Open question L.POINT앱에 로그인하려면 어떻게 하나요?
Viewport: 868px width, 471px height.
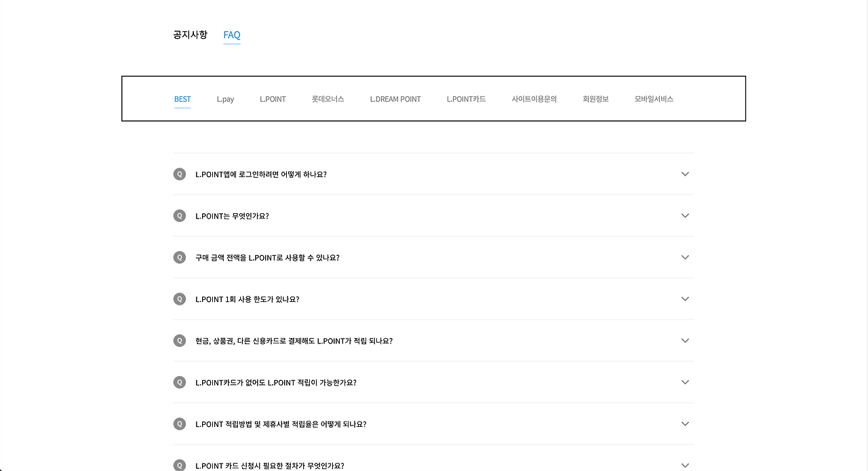[261, 174]
